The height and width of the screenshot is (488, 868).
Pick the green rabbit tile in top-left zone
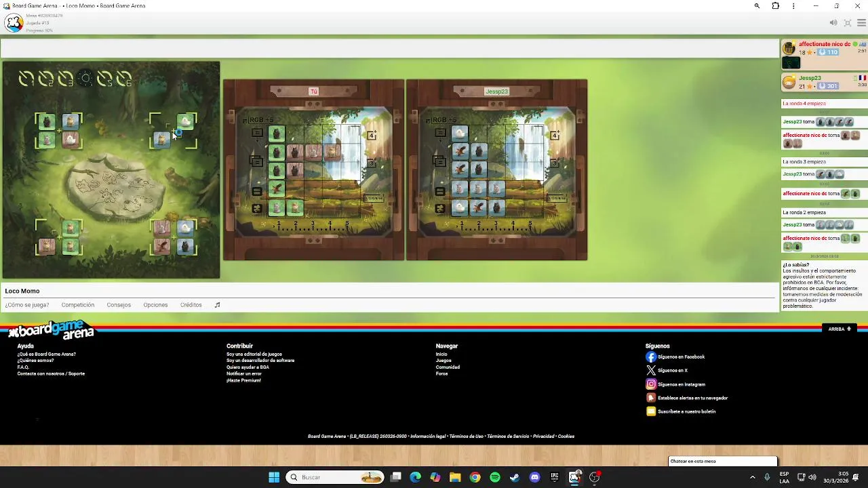tap(46, 140)
